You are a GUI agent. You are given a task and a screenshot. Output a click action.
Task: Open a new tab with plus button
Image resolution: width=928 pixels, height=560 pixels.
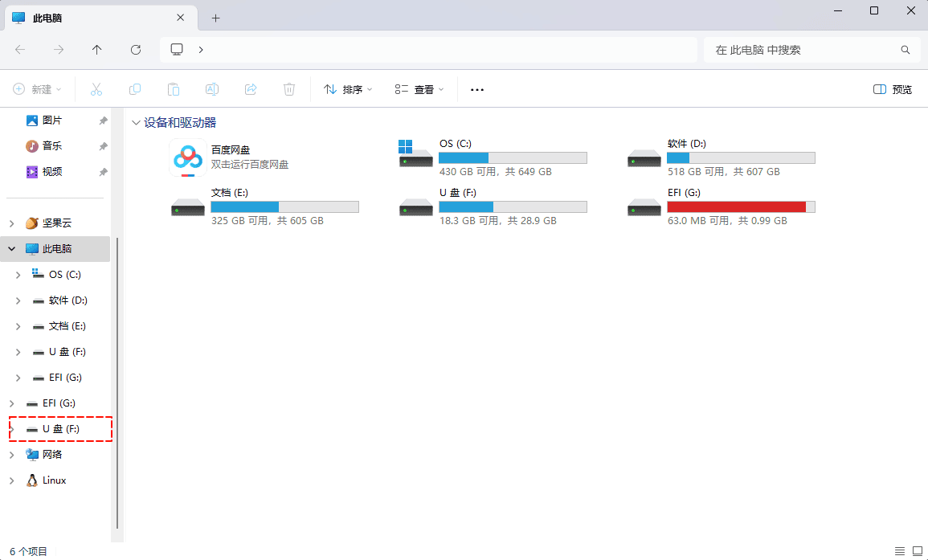(x=215, y=18)
